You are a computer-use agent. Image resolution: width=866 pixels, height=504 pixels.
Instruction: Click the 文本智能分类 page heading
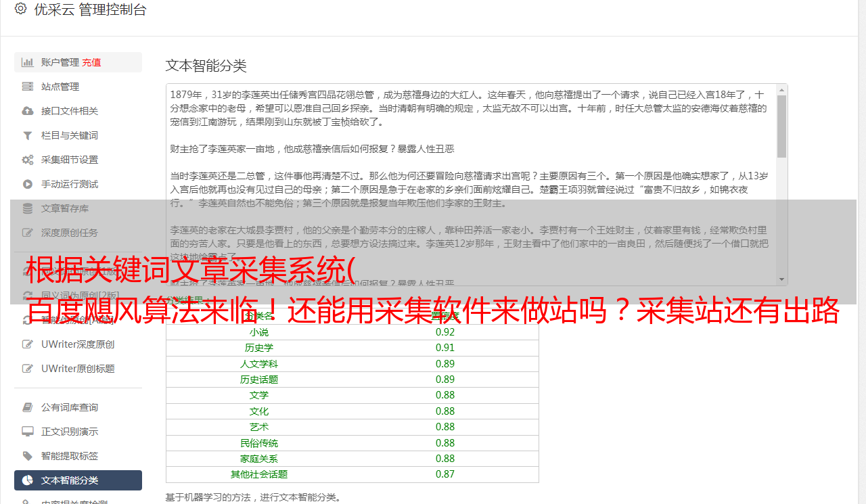pyautogui.click(x=206, y=66)
